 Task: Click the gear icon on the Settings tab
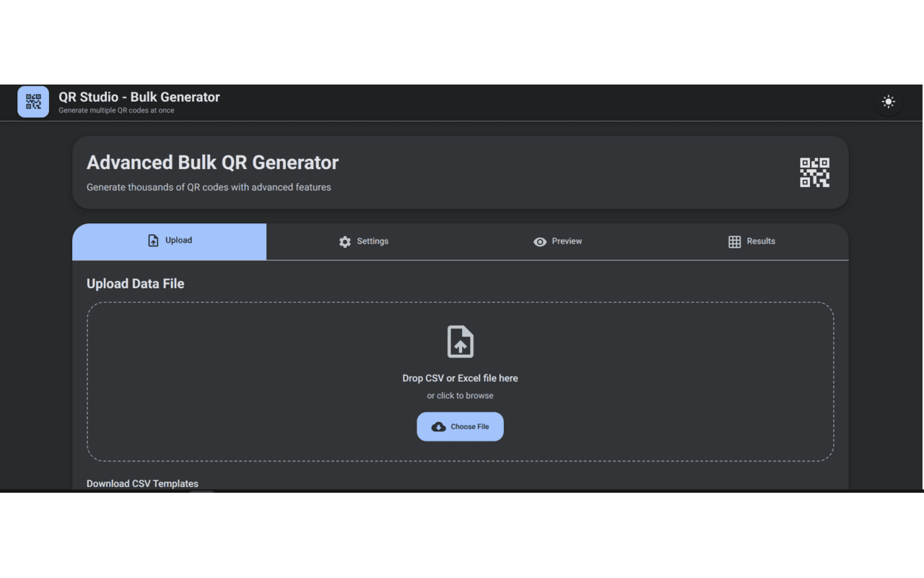[345, 241]
